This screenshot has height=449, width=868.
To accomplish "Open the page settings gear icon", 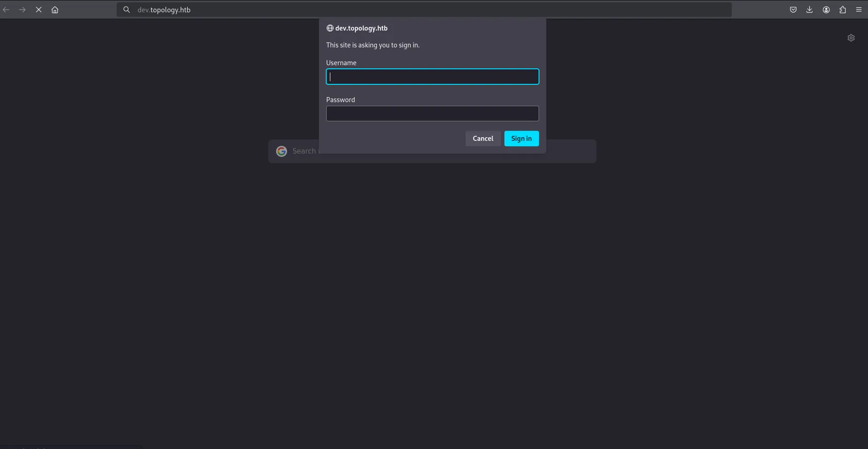I will coord(851,38).
